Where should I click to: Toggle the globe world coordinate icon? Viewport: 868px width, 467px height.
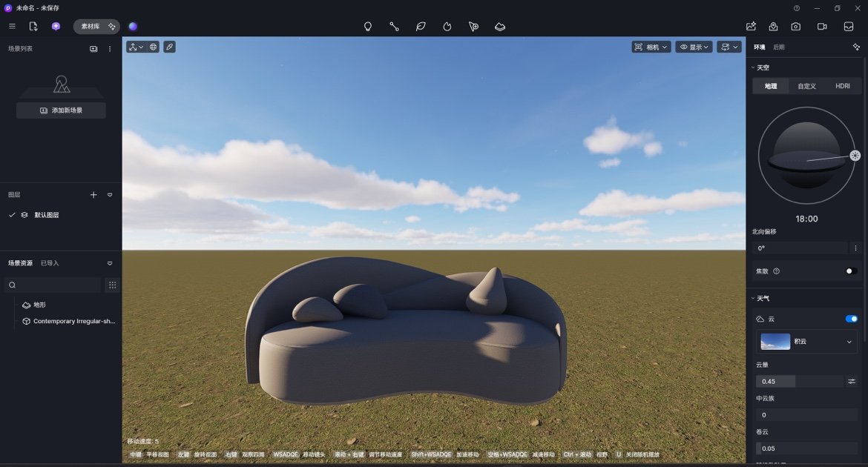[x=154, y=47]
